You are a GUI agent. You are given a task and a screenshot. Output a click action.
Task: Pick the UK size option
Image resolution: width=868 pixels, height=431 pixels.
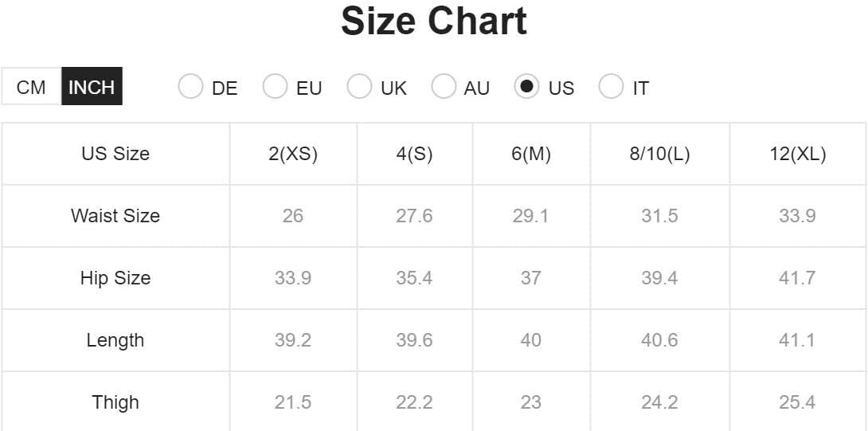(360, 87)
